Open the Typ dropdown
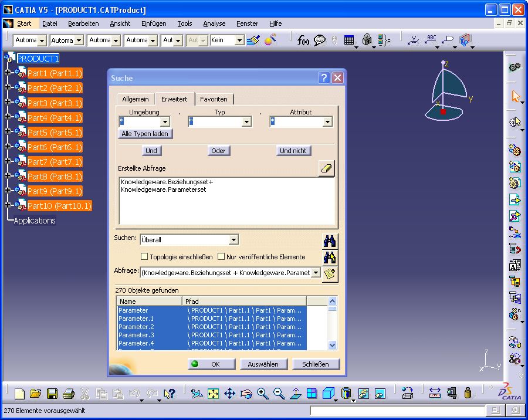Viewport: 528px width, 420px height. point(246,121)
